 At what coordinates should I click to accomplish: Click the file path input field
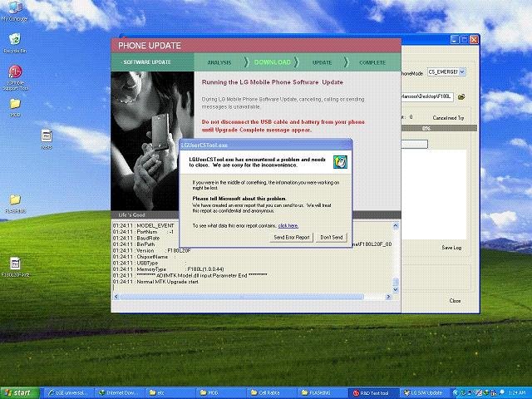[x=427, y=96]
